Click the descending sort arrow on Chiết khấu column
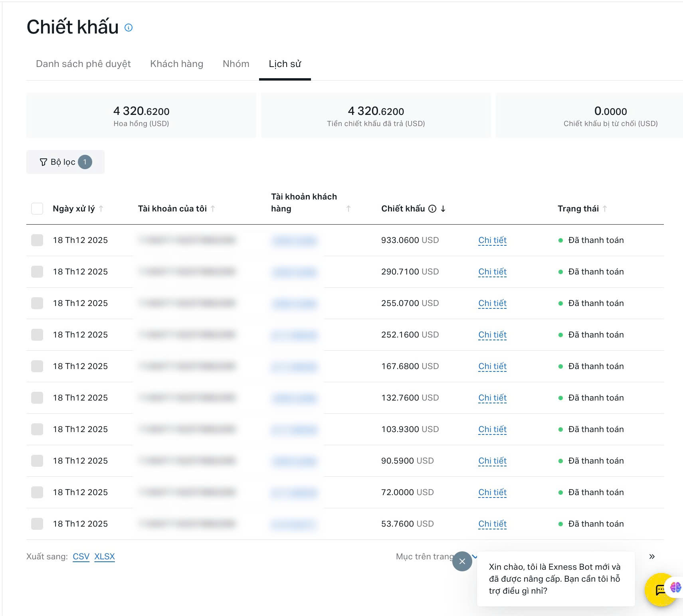Screen dimensions: 683x616 (443, 208)
